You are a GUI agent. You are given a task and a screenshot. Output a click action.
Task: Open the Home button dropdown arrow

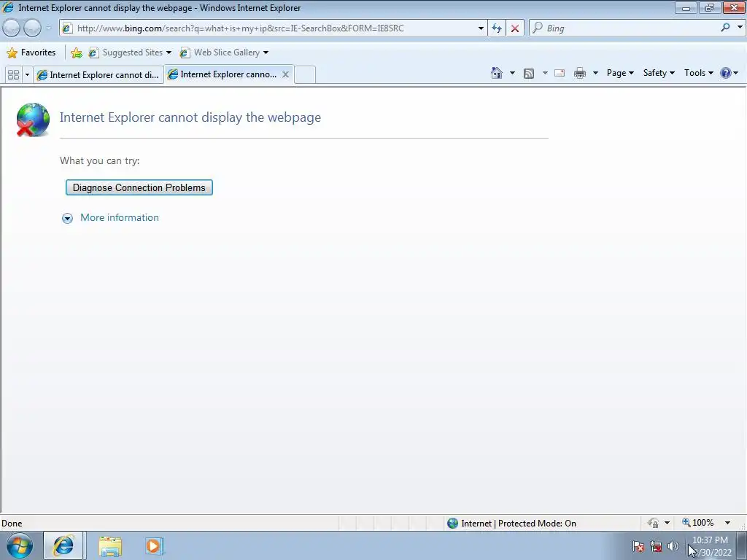pos(512,73)
